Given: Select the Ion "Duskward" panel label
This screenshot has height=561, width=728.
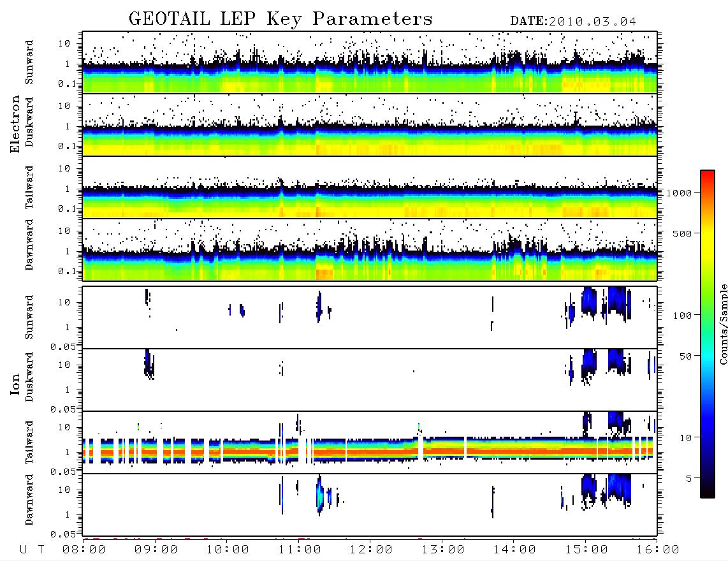Looking at the screenshot, I should click(29, 377).
